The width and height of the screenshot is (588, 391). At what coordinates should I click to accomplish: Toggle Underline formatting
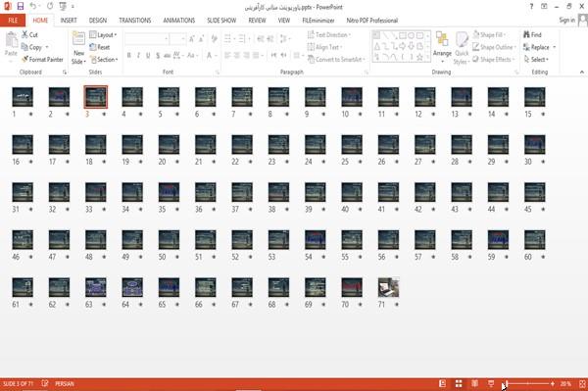148,56
